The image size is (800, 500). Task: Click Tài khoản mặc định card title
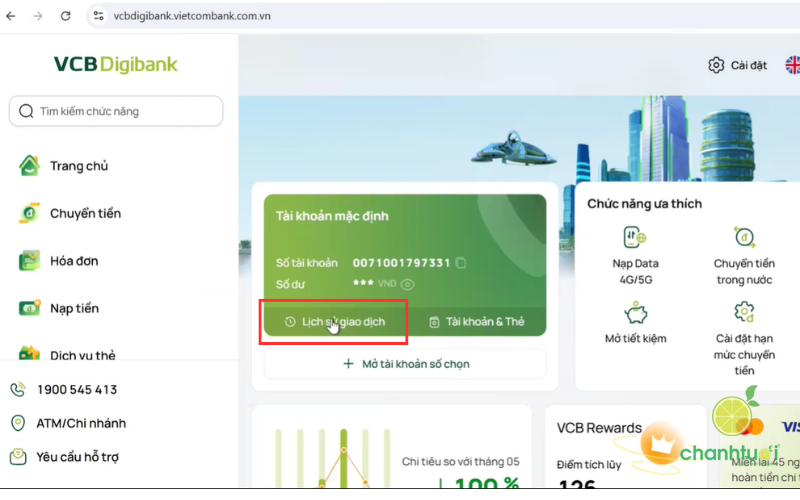332,216
